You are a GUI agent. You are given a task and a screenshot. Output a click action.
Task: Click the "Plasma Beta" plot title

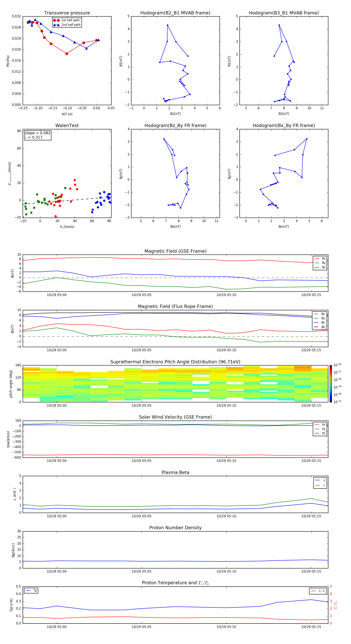[x=175, y=472]
